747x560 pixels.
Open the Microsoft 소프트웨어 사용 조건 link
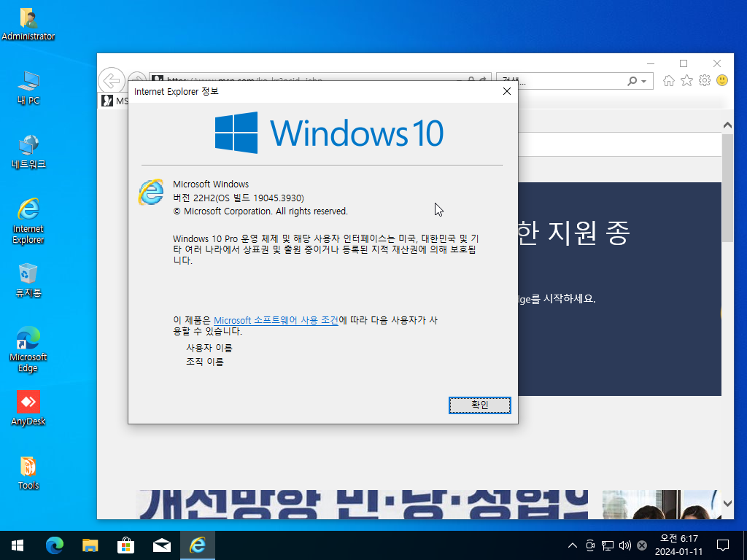tap(276, 321)
